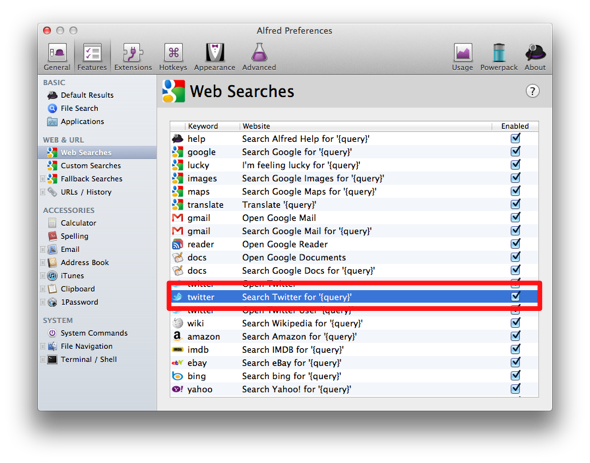Toggle the lucky search checkbox
The width and height of the screenshot is (590, 463).
pos(515,165)
